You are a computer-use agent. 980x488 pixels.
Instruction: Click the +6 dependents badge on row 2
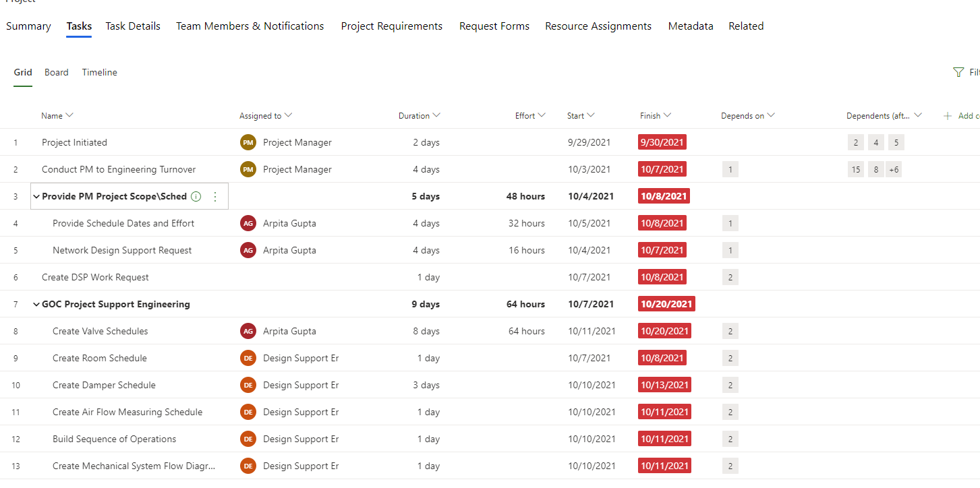[x=894, y=169]
